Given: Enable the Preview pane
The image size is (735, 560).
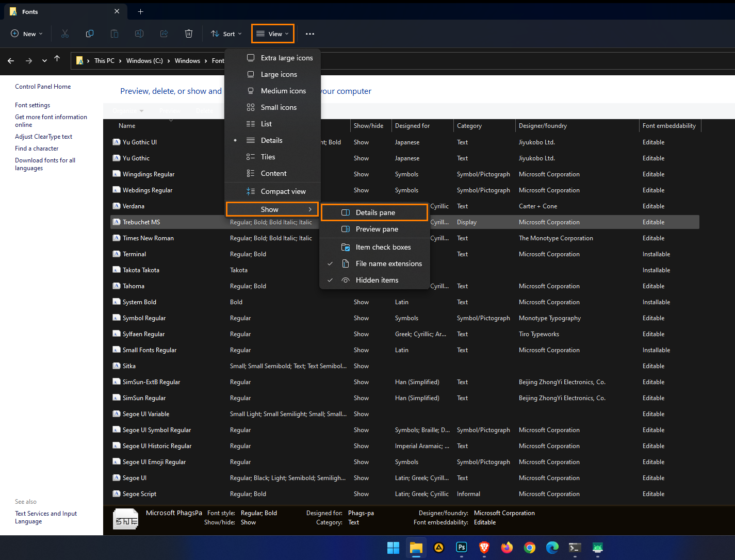Looking at the screenshot, I should 375,229.
